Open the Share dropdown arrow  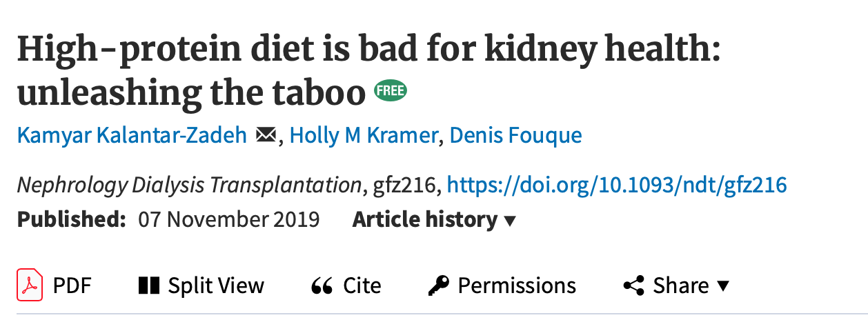coord(723,286)
